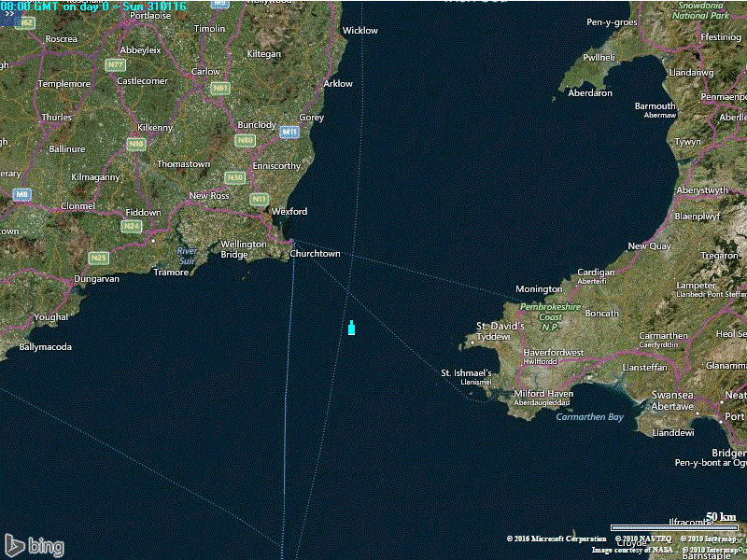The height and width of the screenshot is (560, 747).
Task: Click the N24 road shield near Fiddown
Action: [132, 226]
